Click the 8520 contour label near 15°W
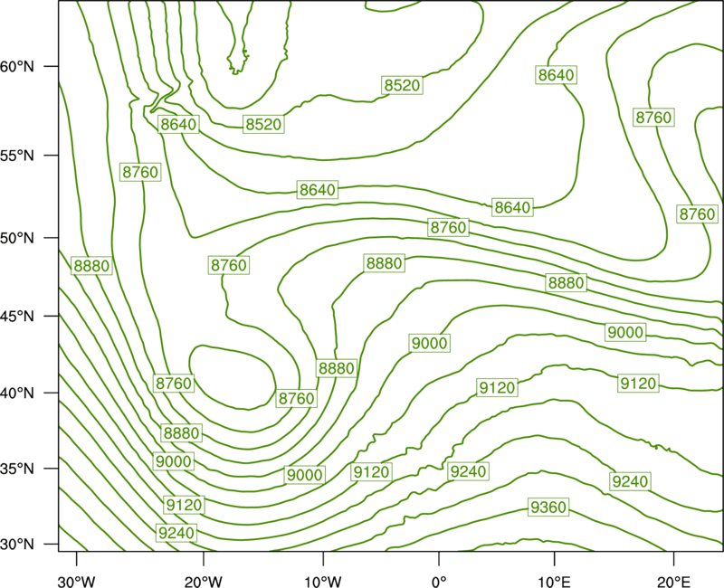This screenshot has width=724, height=588. coord(263,124)
